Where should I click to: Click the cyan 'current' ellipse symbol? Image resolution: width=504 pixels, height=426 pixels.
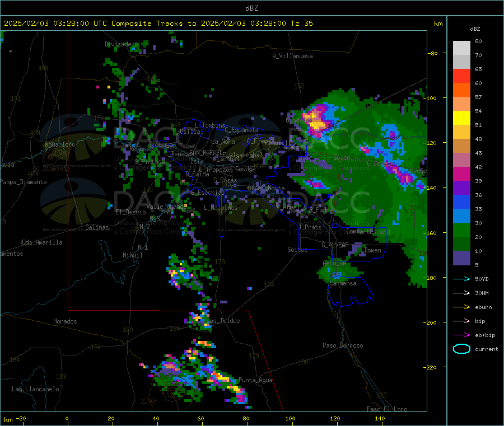[x=461, y=349]
